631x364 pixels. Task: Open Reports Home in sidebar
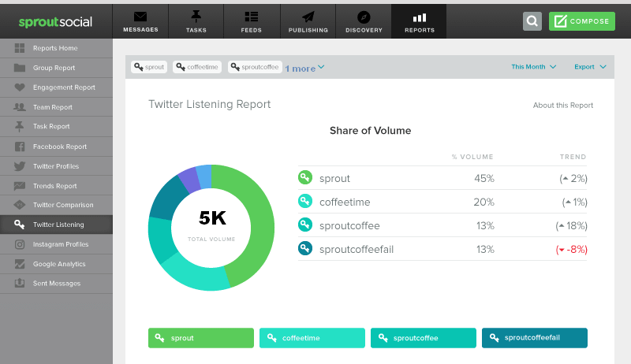click(56, 48)
